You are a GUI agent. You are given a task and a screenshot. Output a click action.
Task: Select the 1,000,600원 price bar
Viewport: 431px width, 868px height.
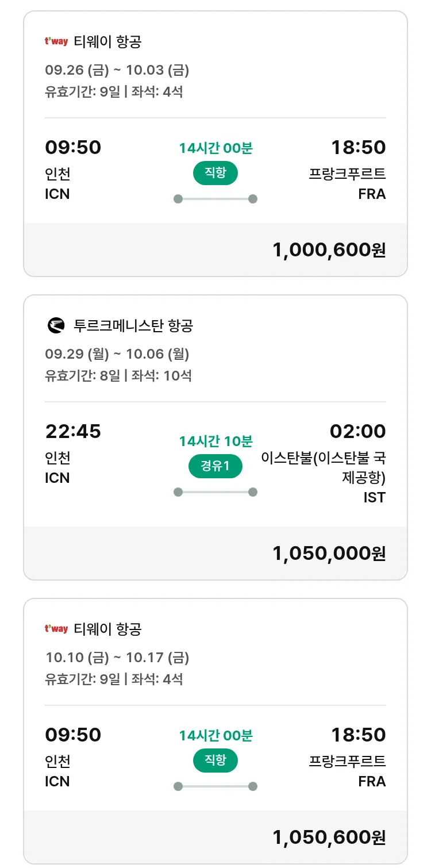point(215,250)
